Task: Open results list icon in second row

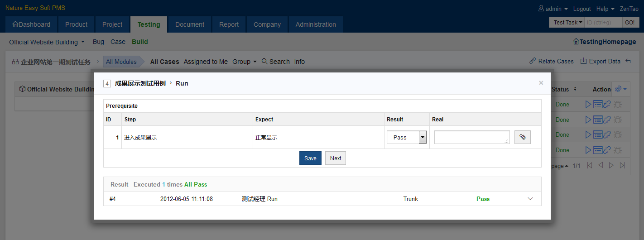Action: [x=598, y=120]
